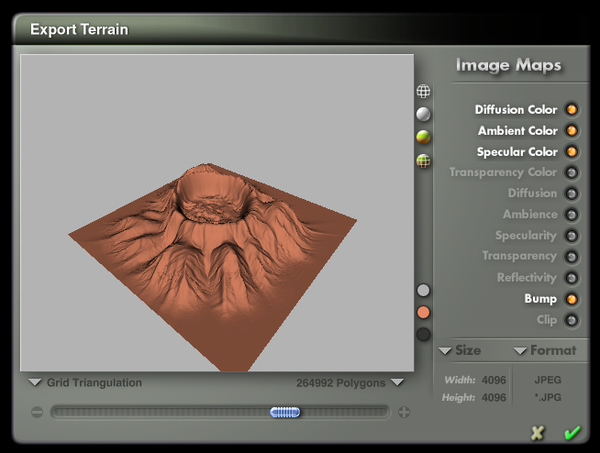Toggle the Diffusion Color image map
This screenshot has height=453, width=600.
pos(572,109)
